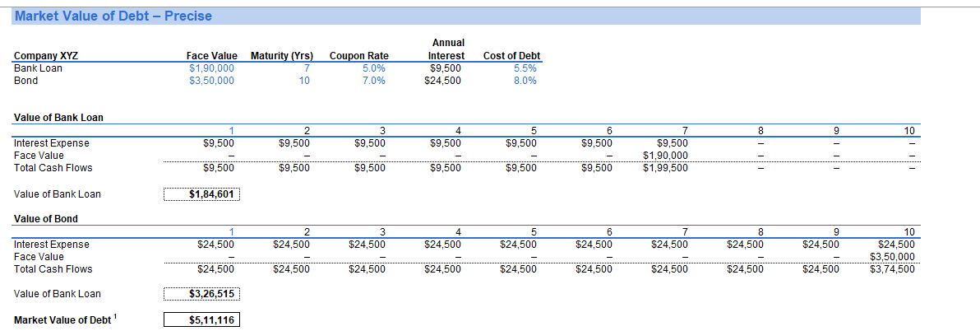
Task: Click the $24,500 annual interest cell in top table
Action: tap(442, 81)
